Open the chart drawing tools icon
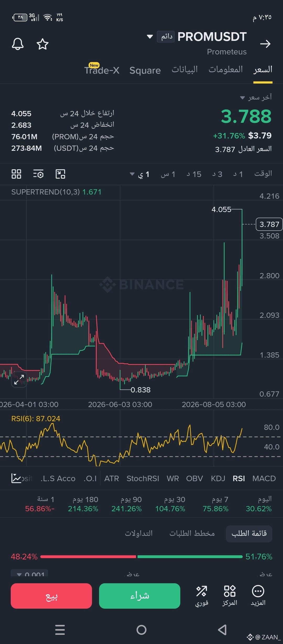Image resolution: width=283 pixels, height=644 pixels. coord(60,174)
